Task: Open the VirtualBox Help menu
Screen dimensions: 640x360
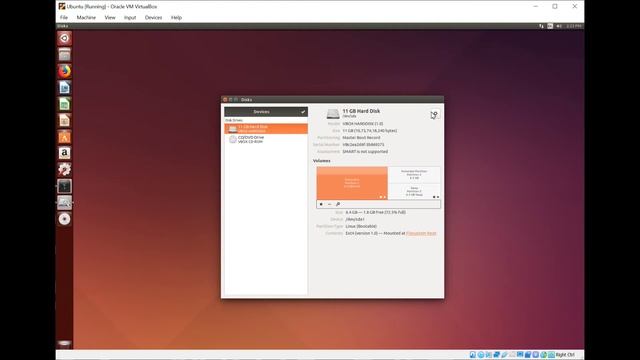Action: (x=176, y=18)
